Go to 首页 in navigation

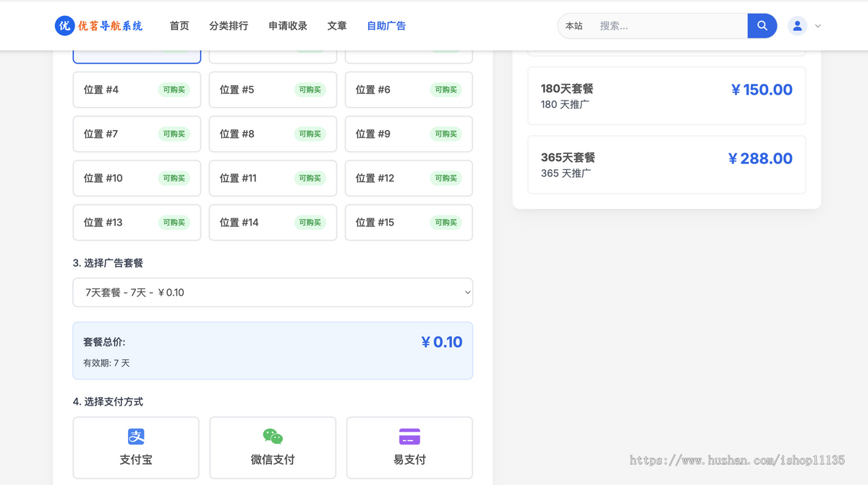[179, 26]
